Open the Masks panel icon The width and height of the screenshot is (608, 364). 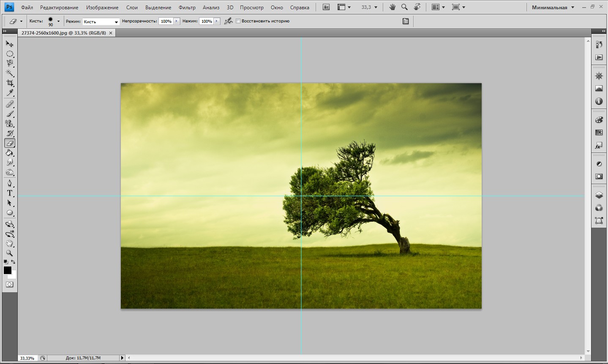(x=599, y=177)
